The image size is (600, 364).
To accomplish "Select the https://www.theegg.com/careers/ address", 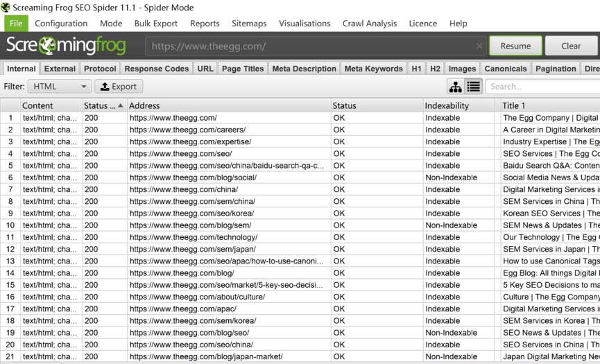I will click(x=187, y=130).
